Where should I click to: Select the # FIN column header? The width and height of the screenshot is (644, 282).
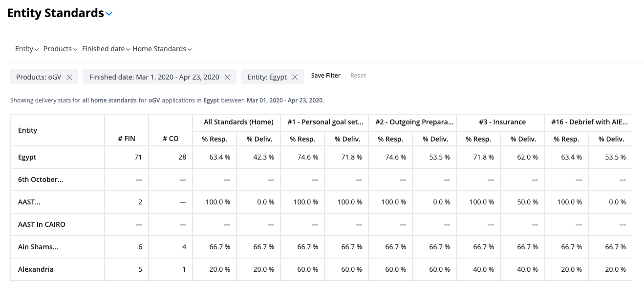coord(127,139)
